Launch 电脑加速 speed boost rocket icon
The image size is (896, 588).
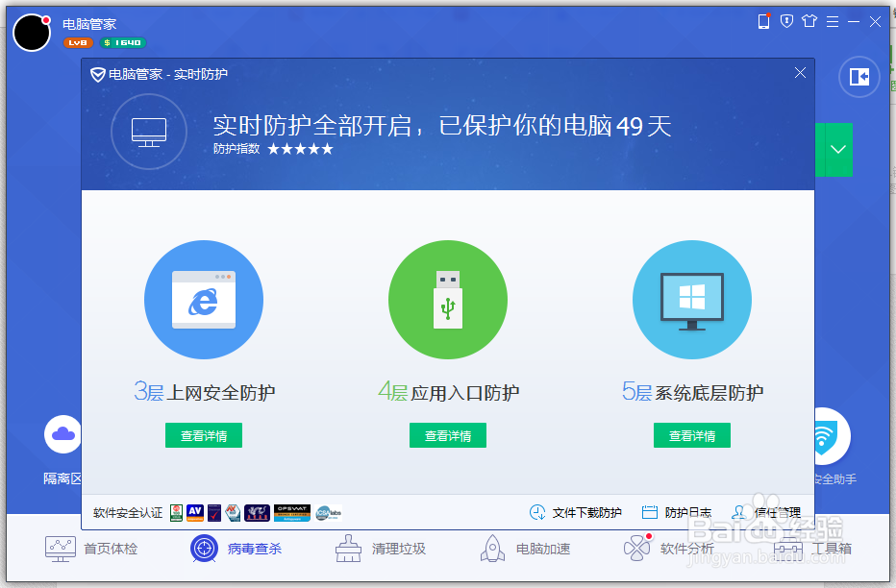pos(492,548)
